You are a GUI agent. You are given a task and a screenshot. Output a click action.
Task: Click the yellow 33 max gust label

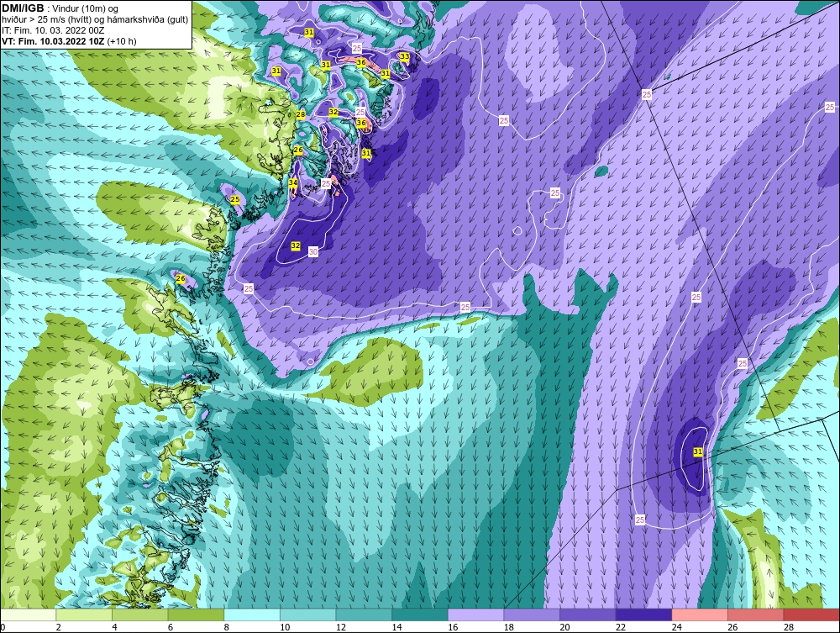(x=405, y=56)
